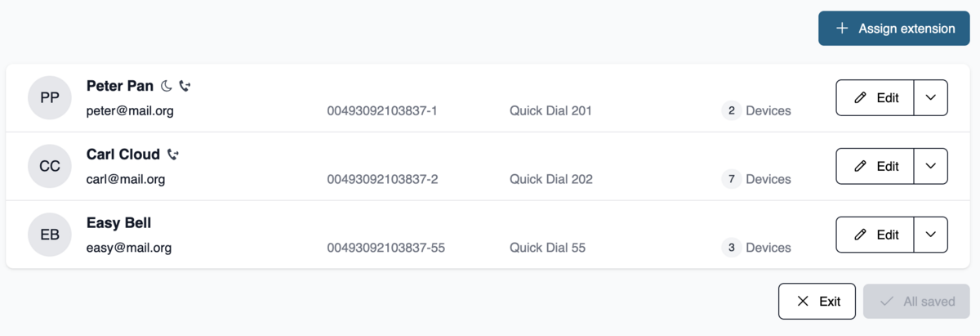Click the moon icon next to Peter Pan
Image resolution: width=980 pixels, height=336 pixels.
point(167,86)
